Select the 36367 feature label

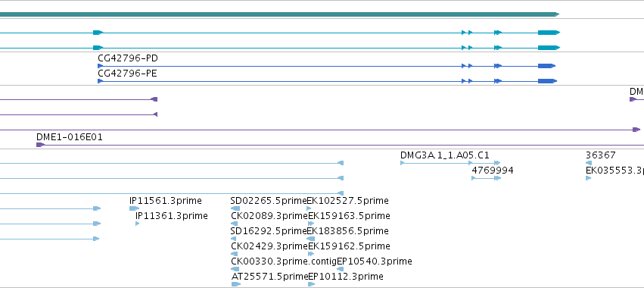[x=600, y=155]
